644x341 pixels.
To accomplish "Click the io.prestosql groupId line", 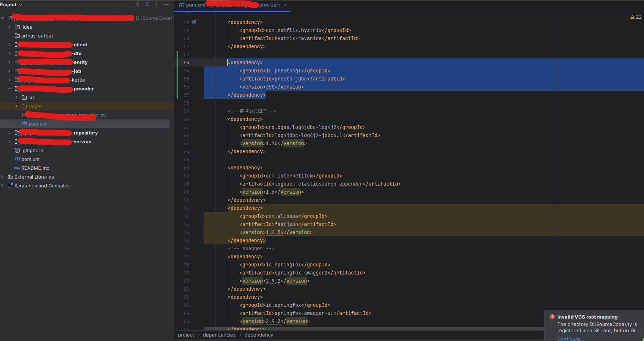I will pyautogui.click(x=285, y=71).
